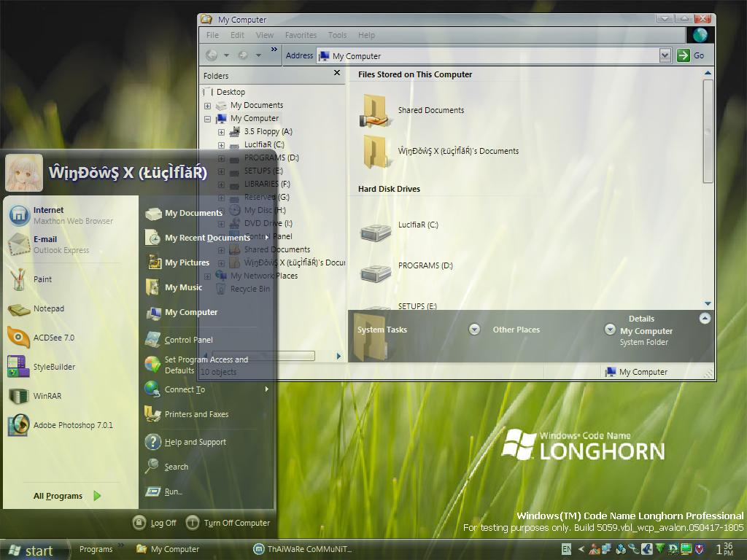Screen dimensions: 747x560
Task: Open Paint from the Start menu
Action: tap(42, 279)
